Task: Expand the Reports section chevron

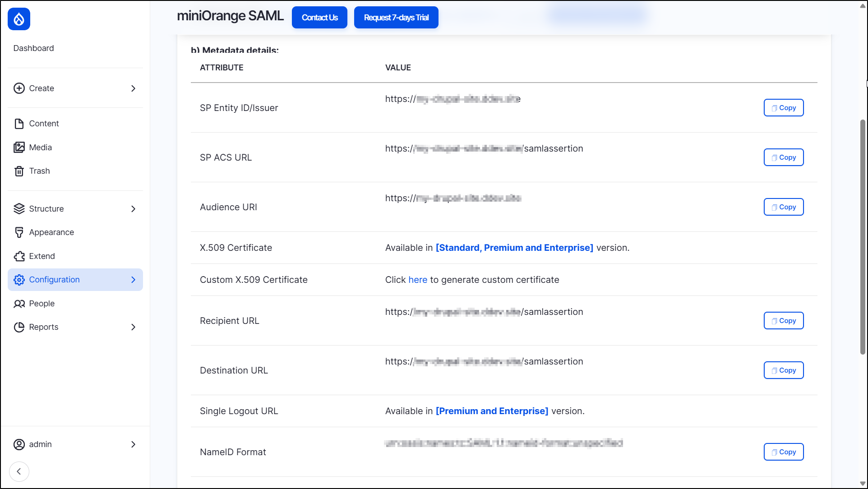Action: (x=133, y=327)
